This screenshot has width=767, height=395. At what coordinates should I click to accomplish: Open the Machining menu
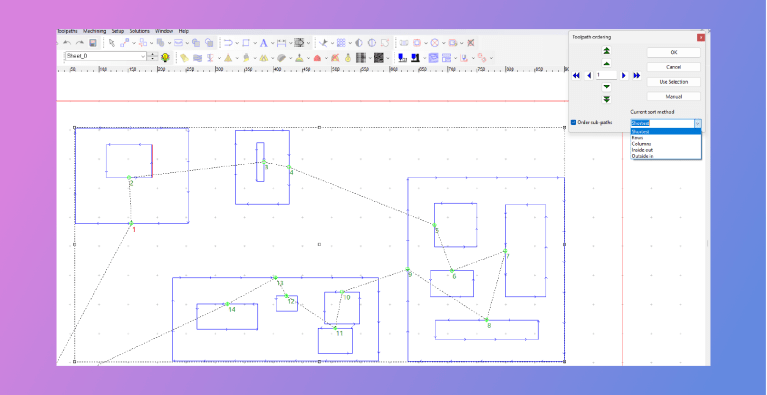(x=95, y=31)
